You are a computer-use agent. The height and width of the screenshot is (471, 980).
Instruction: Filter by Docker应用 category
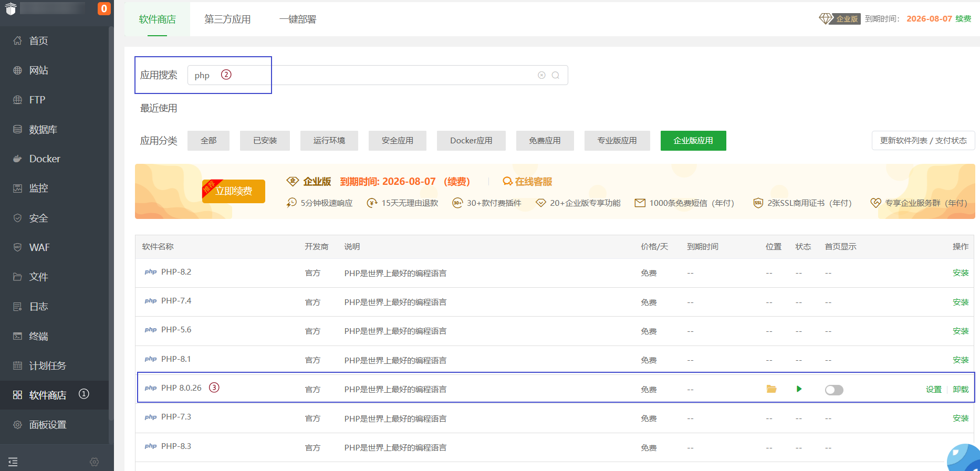(x=471, y=141)
